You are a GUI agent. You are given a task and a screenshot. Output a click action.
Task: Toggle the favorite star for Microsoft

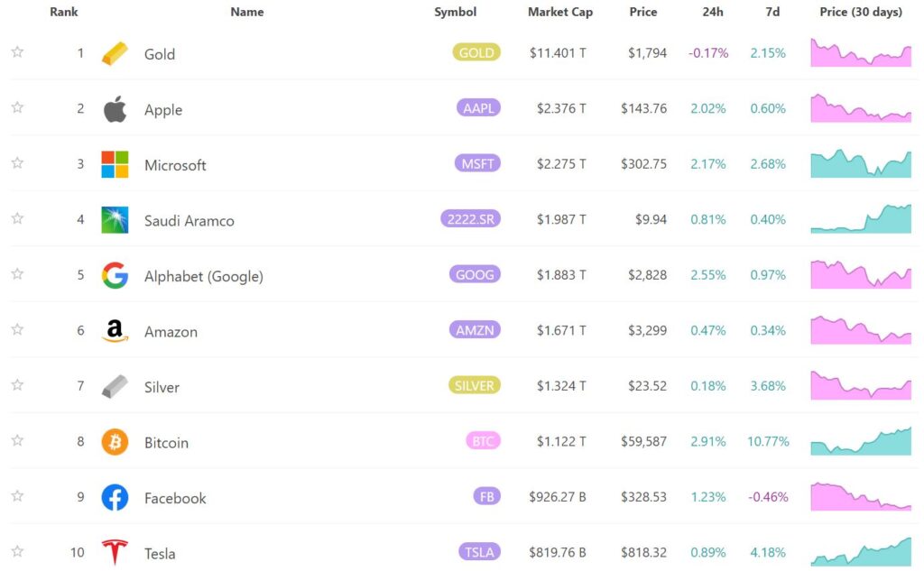tap(17, 163)
